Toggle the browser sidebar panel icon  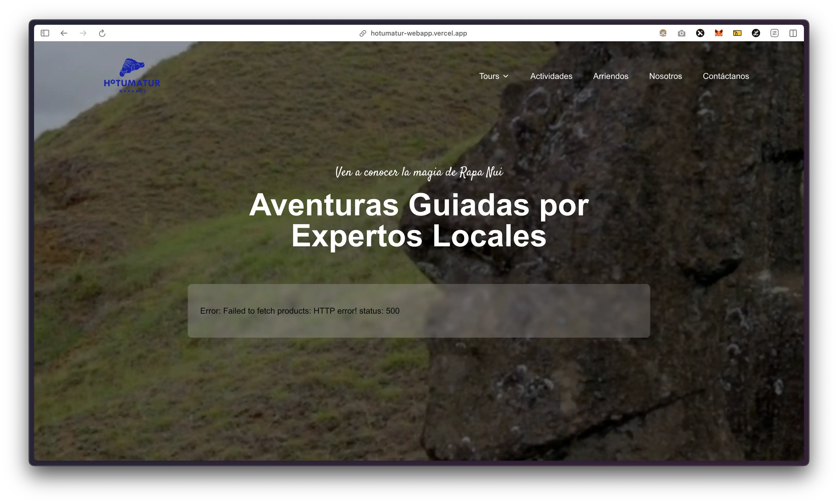point(45,33)
